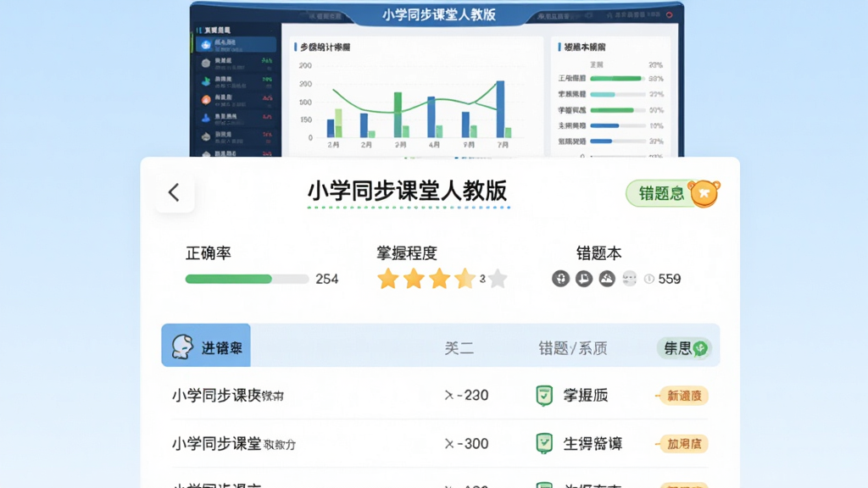Select the leftmost gold star under 掌握程度
This screenshot has height=488, width=868.
click(388, 279)
